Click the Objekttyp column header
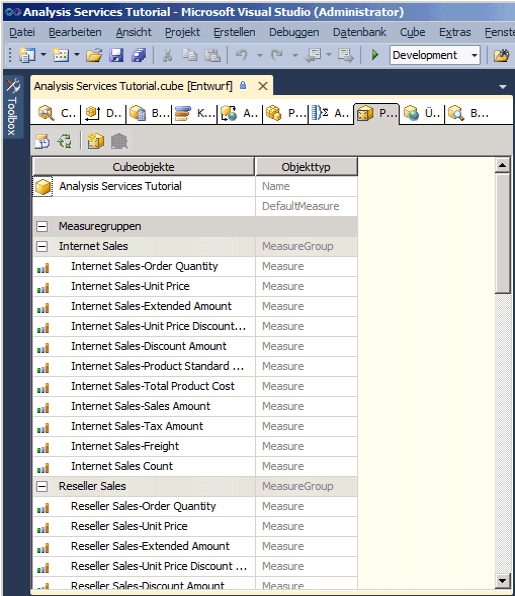 (x=306, y=167)
